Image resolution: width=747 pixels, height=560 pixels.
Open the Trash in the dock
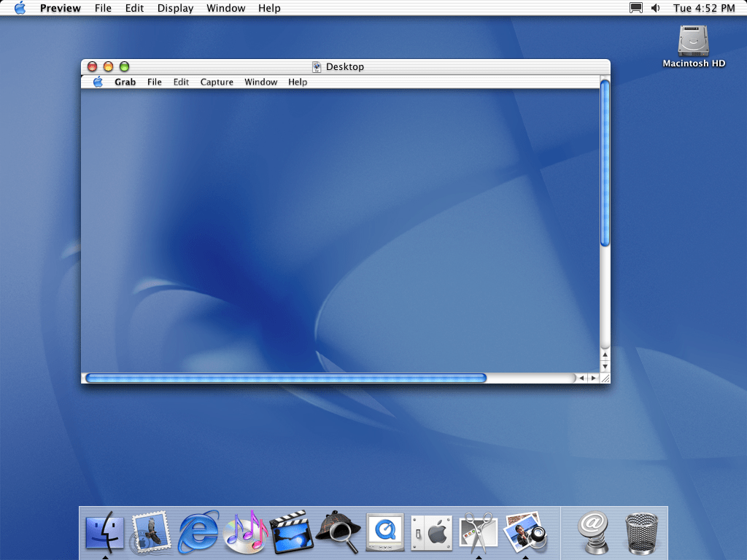point(641,533)
